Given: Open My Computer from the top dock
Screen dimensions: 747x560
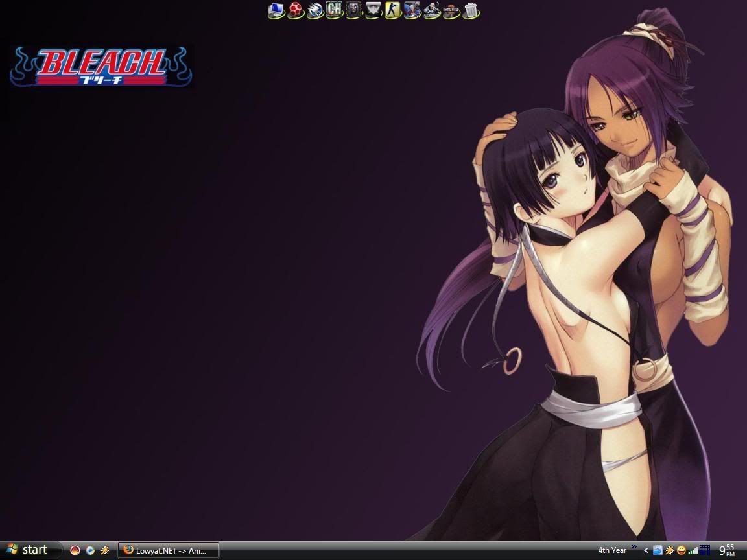Looking at the screenshot, I should click(x=276, y=10).
